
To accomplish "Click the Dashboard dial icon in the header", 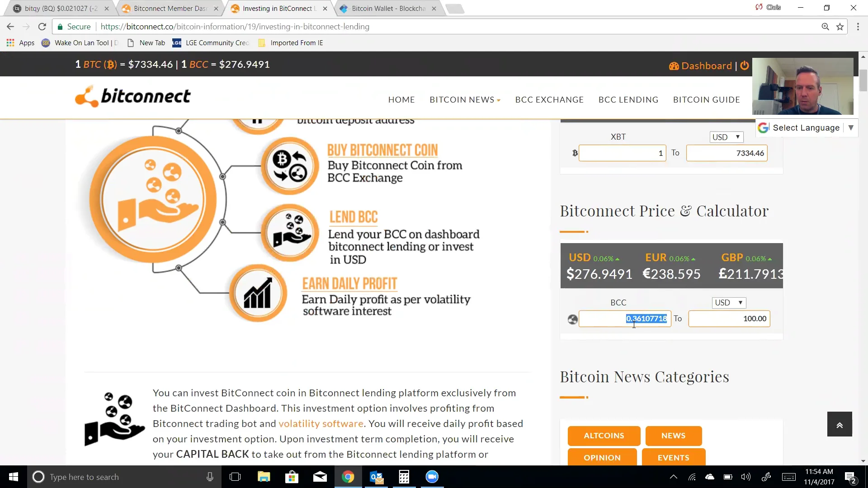I will 674,66.
